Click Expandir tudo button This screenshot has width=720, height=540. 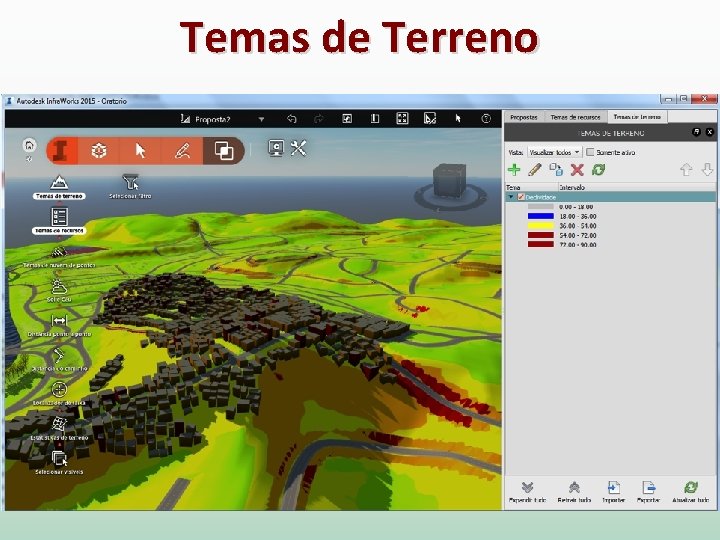click(528, 492)
